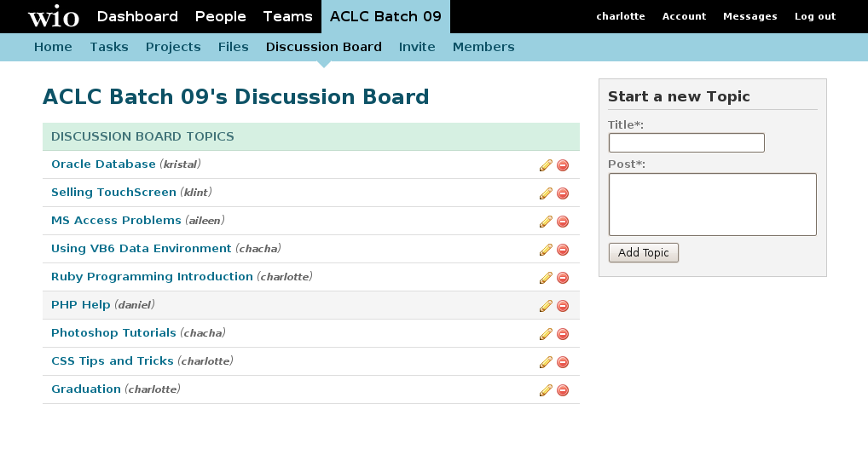Delete the Selling TouchScreen topic
This screenshot has width=868, height=467.
point(563,193)
